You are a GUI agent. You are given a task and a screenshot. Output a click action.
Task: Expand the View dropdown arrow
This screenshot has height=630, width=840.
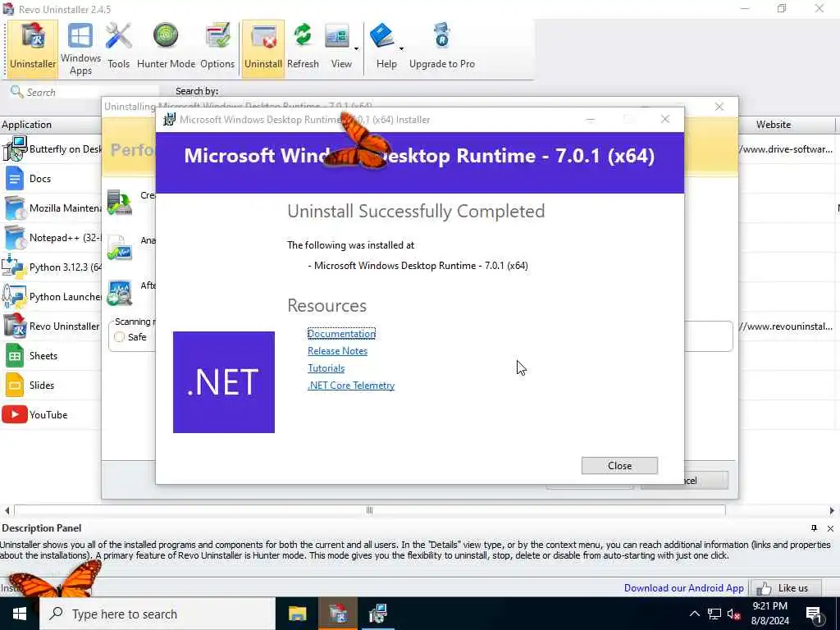[356, 49]
